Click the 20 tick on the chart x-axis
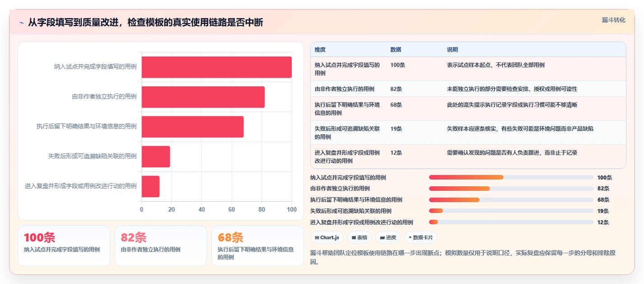644x284 pixels. coord(172,209)
